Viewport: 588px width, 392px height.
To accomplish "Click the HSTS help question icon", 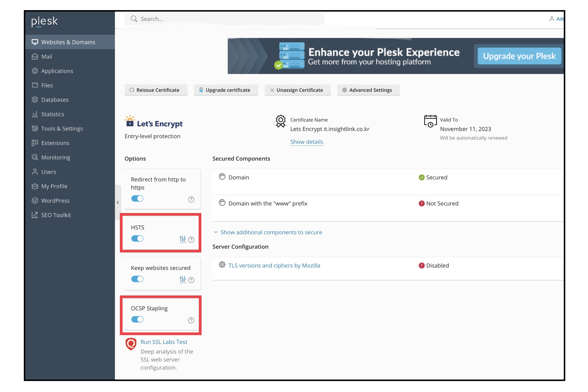I will [x=191, y=239].
